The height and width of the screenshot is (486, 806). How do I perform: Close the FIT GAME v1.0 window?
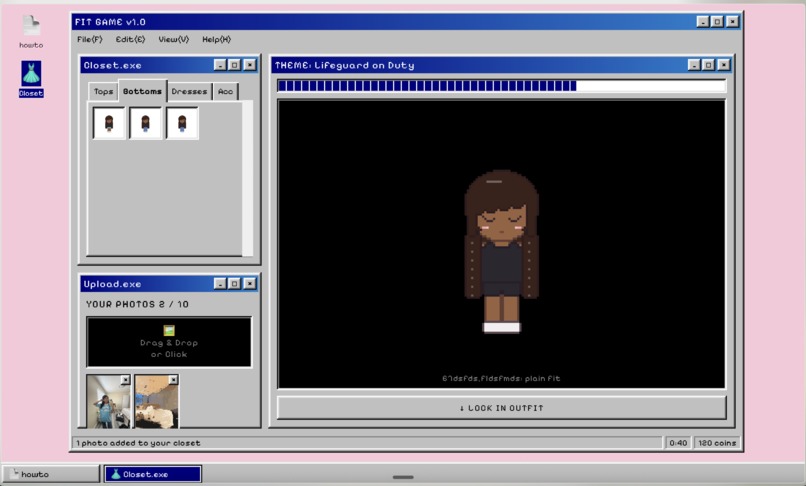click(732, 22)
